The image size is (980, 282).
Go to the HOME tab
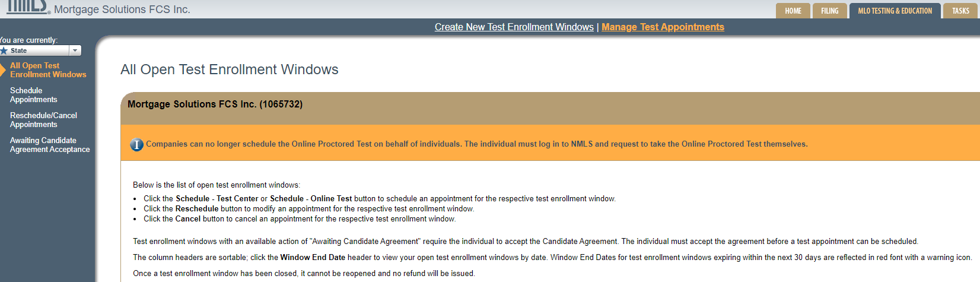tap(793, 11)
